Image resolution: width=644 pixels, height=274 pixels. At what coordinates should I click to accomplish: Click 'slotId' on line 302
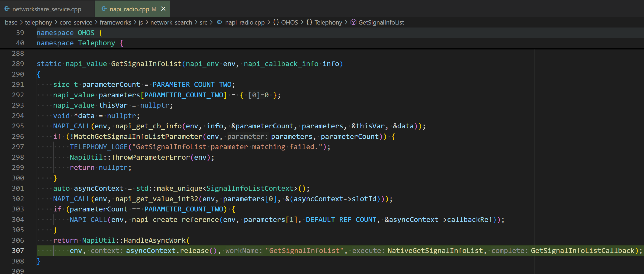[x=364, y=199]
